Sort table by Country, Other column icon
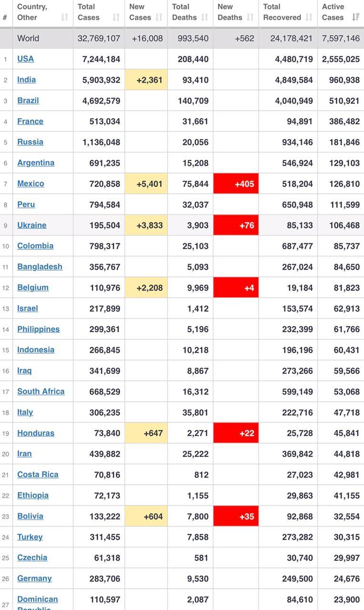The image size is (364, 610). pos(65,18)
